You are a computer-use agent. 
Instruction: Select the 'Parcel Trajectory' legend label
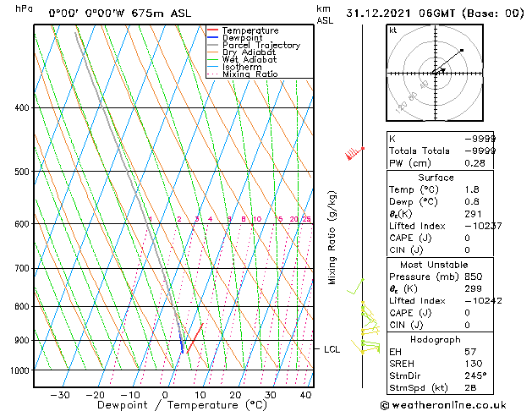click(x=261, y=45)
